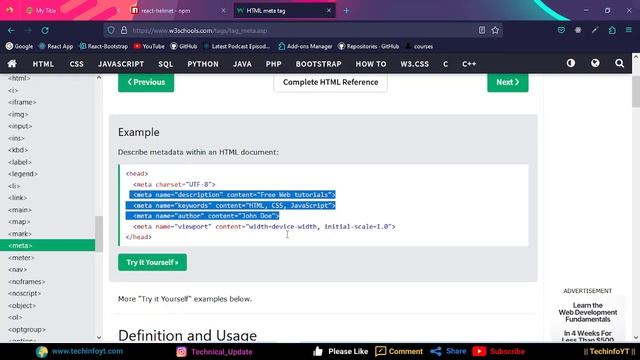
Task: Bookmark this page with star icon
Action: point(495,30)
